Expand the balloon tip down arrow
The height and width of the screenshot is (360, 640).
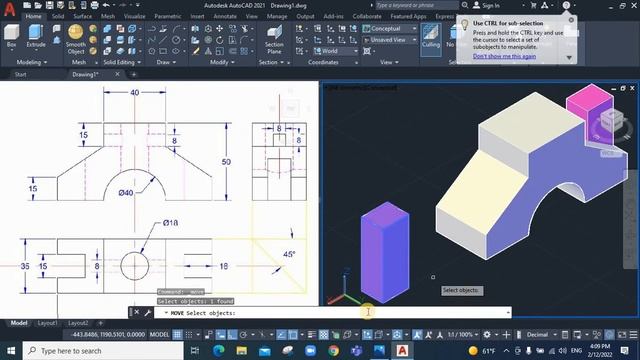[569, 58]
